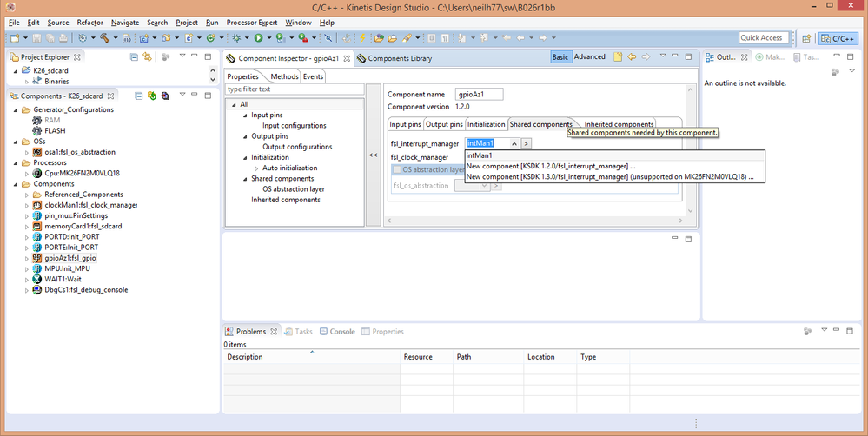Image resolution: width=868 pixels, height=436 pixels.
Task: Click the Quick Access search box
Action: click(764, 37)
